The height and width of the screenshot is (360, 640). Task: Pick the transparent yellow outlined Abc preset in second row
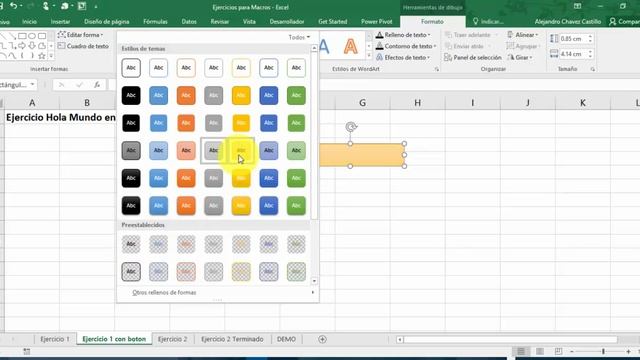pyautogui.click(x=241, y=272)
